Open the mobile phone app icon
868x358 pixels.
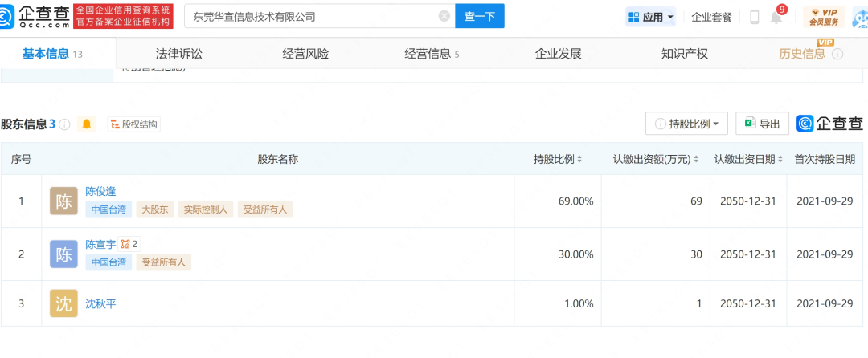(755, 17)
